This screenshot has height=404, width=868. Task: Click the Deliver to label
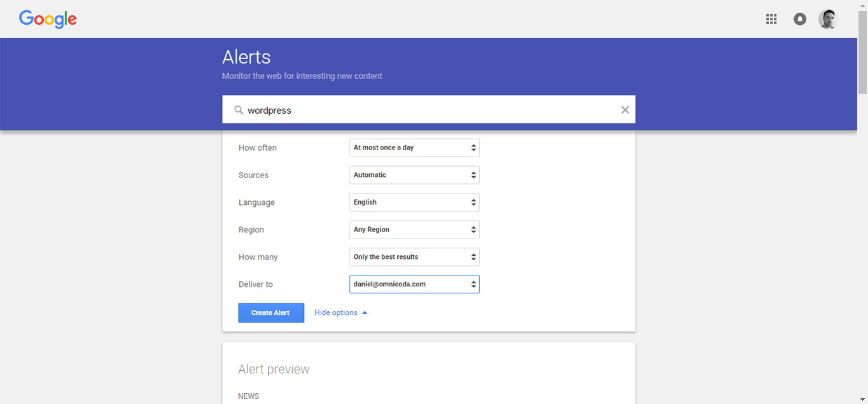click(256, 284)
